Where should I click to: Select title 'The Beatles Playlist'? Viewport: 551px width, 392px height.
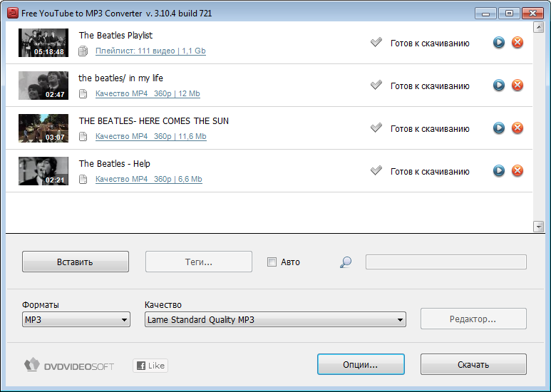[115, 36]
